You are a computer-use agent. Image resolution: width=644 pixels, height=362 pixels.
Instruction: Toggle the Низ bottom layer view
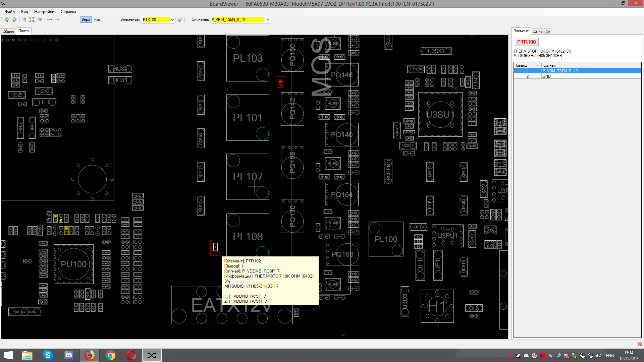[97, 19]
